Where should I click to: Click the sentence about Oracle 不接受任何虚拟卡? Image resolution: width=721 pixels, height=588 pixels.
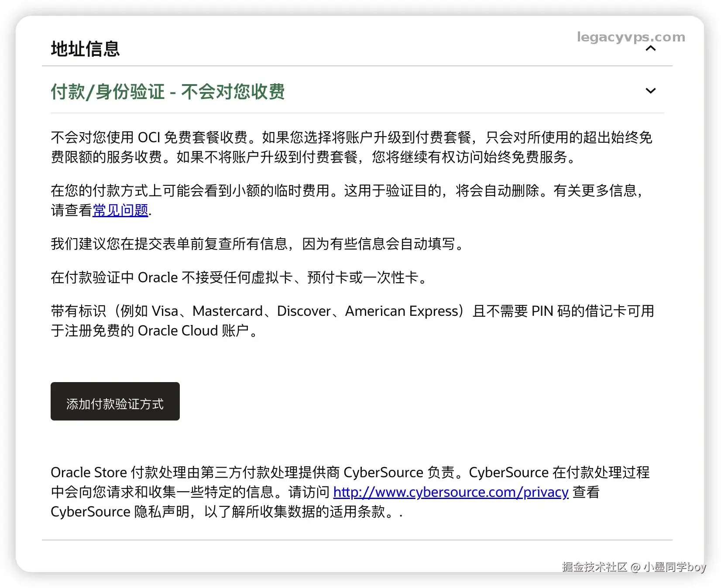[240, 277]
